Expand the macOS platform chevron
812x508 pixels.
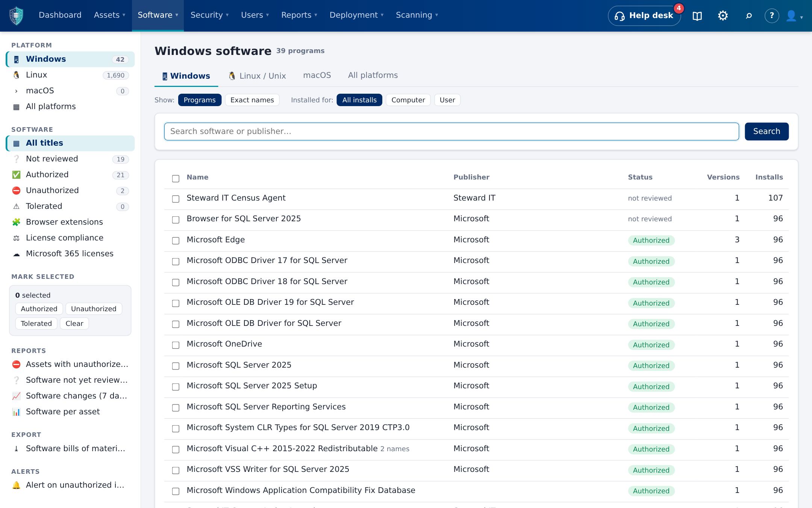click(16, 91)
